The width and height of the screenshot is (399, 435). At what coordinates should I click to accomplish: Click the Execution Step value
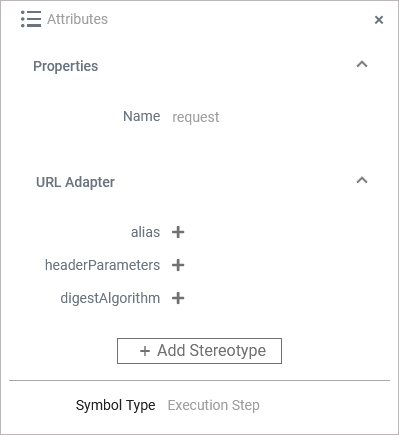[214, 405]
